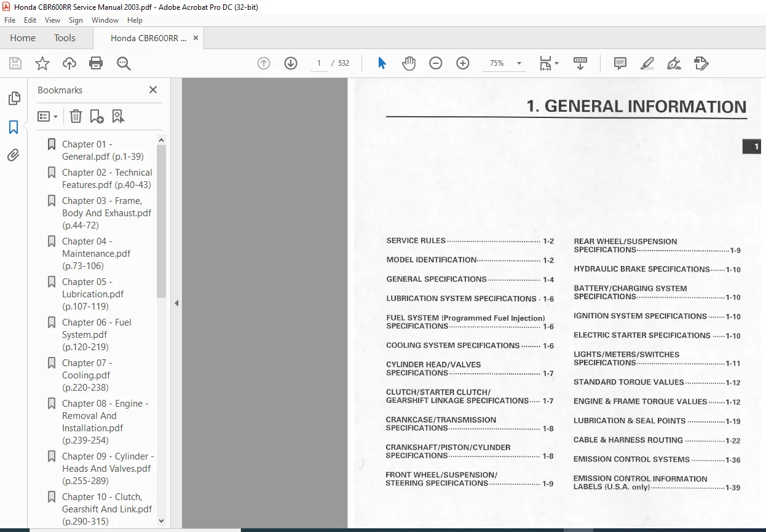This screenshot has width=766, height=532.
Task: Select the Highlight text tool
Action: point(647,63)
